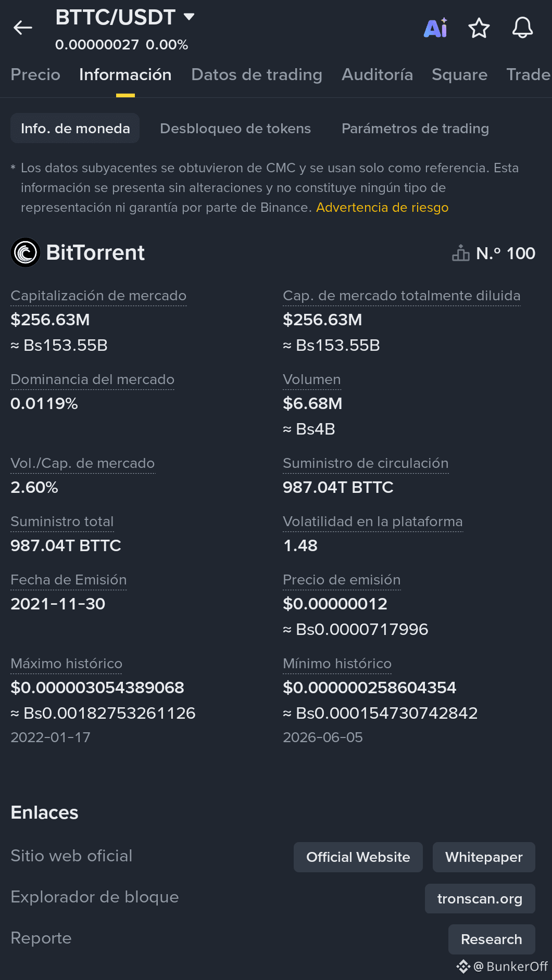Open the Datos de trading tab
The height and width of the screenshot is (980, 552).
tap(257, 74)
